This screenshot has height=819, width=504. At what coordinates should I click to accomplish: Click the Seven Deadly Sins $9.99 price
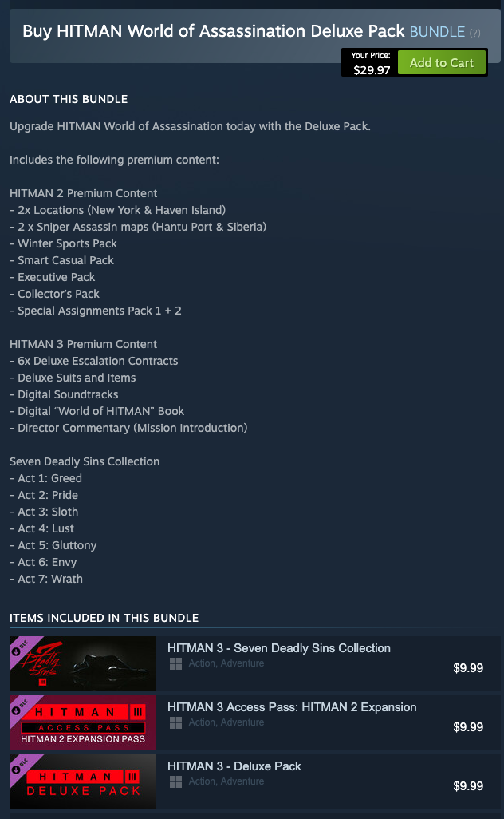468,668
